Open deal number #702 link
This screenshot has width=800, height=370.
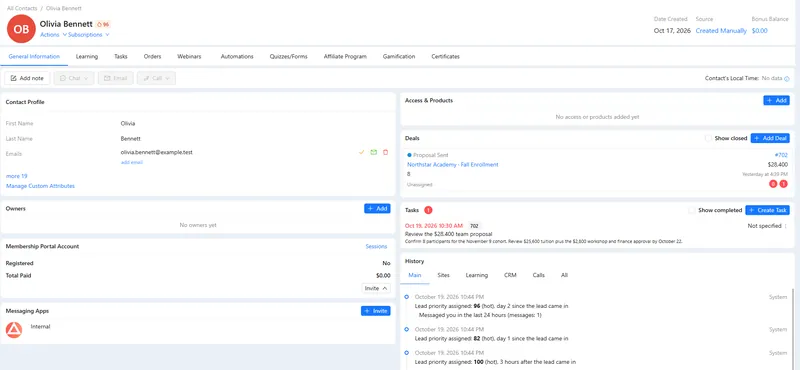click(x=781, y=155)
